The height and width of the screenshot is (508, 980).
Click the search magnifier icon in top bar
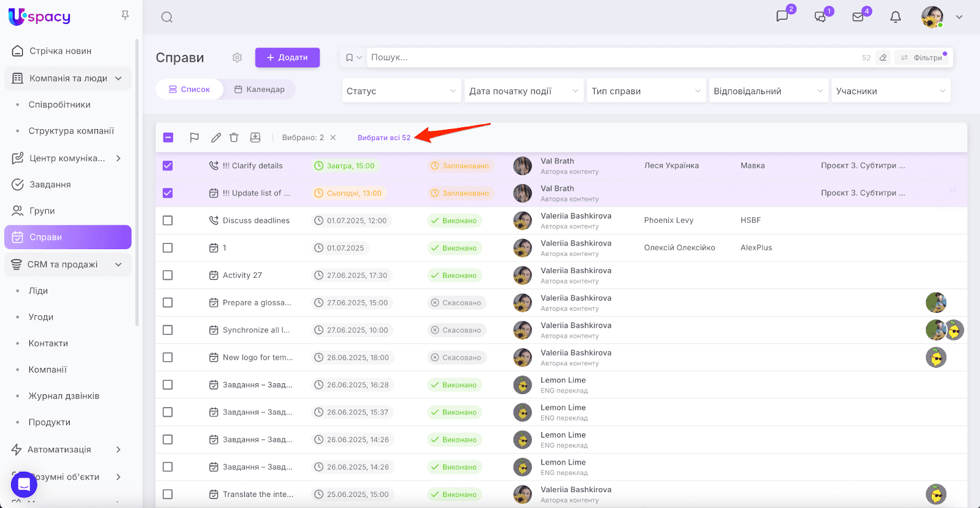(167, 17)
